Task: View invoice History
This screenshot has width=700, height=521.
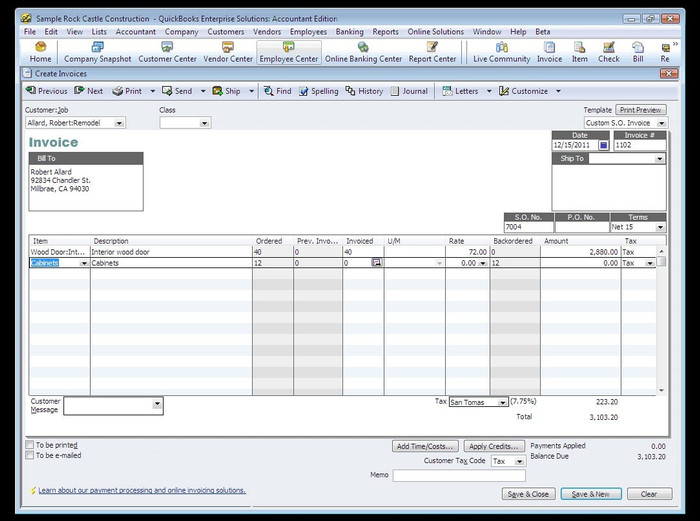Action: point(364,91)
